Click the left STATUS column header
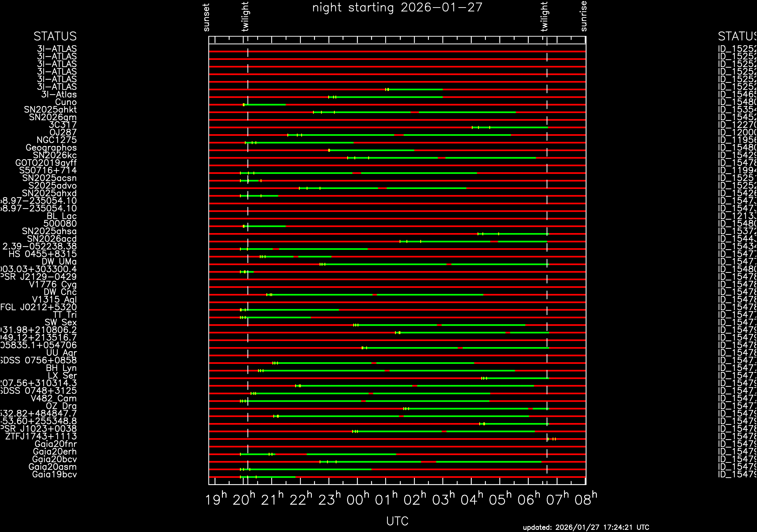Screen dimensions: 757x532 (55, 36)
